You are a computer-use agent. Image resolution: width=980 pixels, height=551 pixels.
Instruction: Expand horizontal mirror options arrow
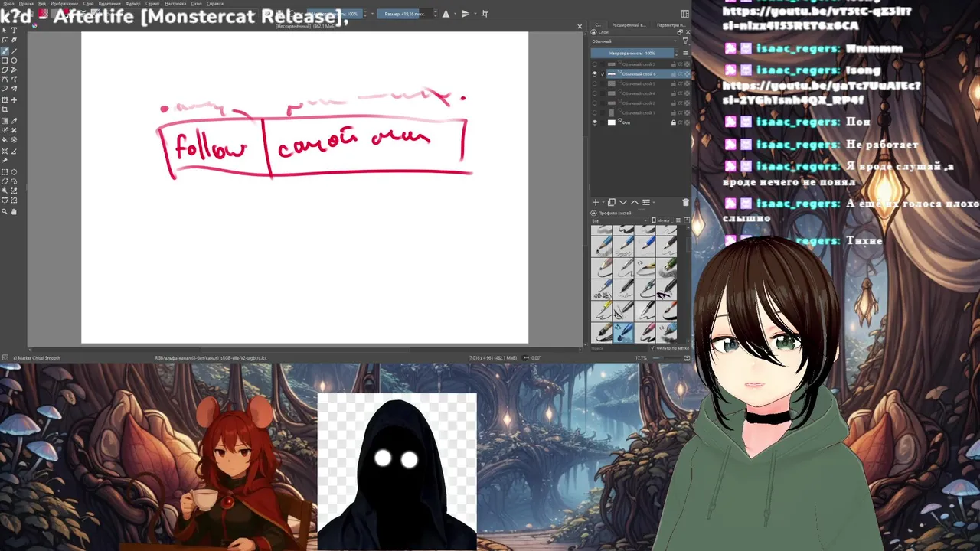(456, 14)
